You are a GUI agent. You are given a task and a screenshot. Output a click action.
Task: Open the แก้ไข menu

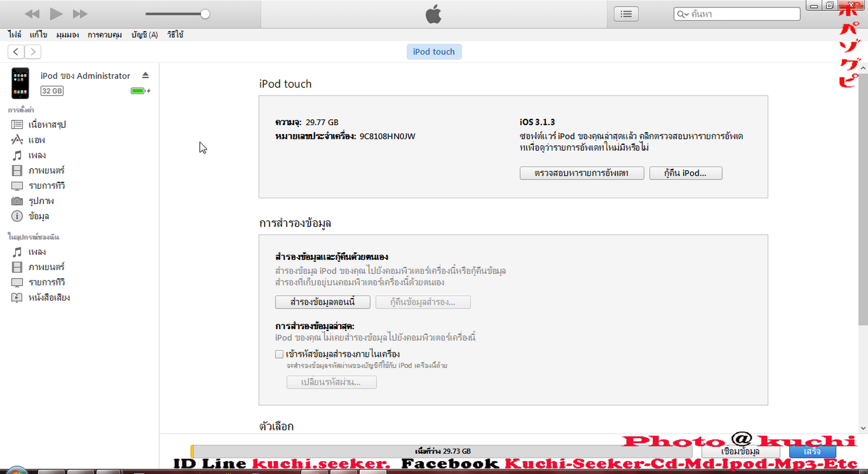(39, 35)
